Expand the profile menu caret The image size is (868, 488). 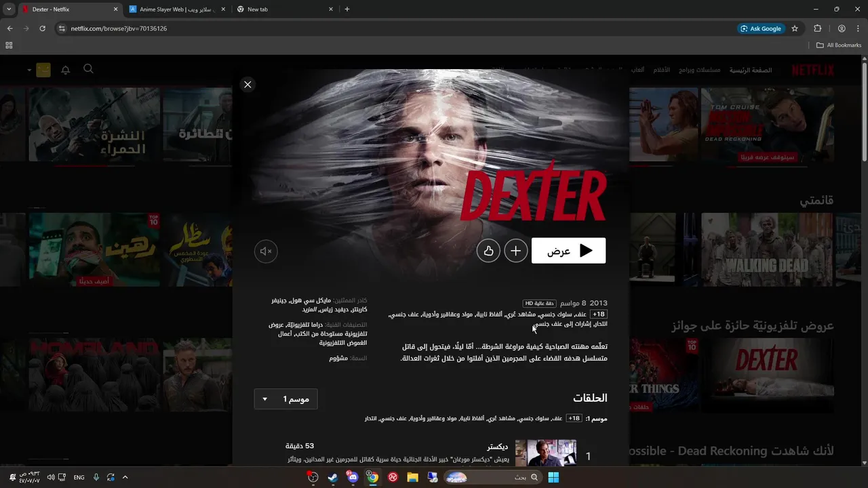(x=30, y=70)
